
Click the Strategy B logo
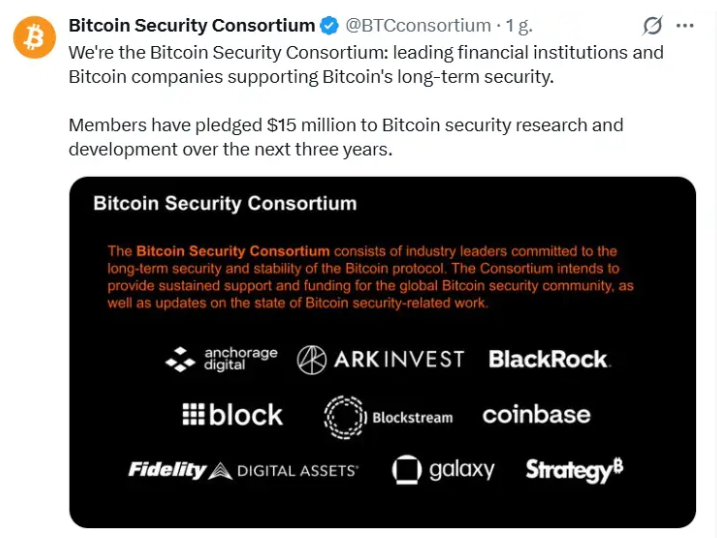(574, 470)
